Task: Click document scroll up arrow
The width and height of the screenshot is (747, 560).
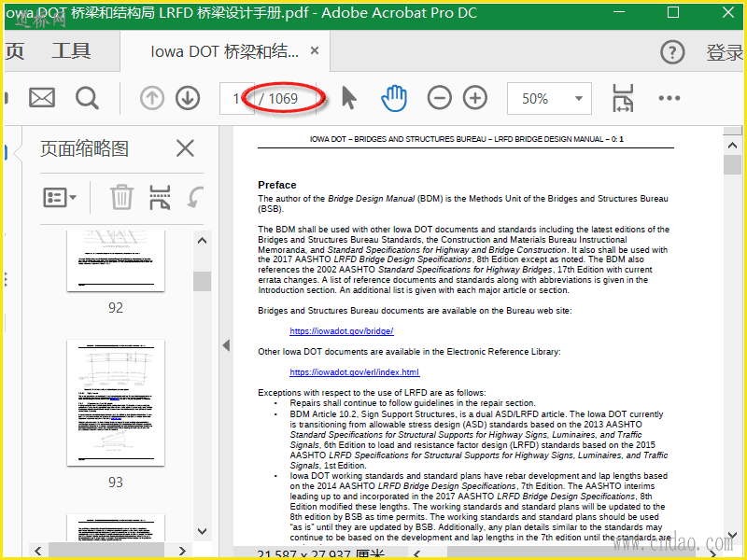Action: [x=732, y=146]
